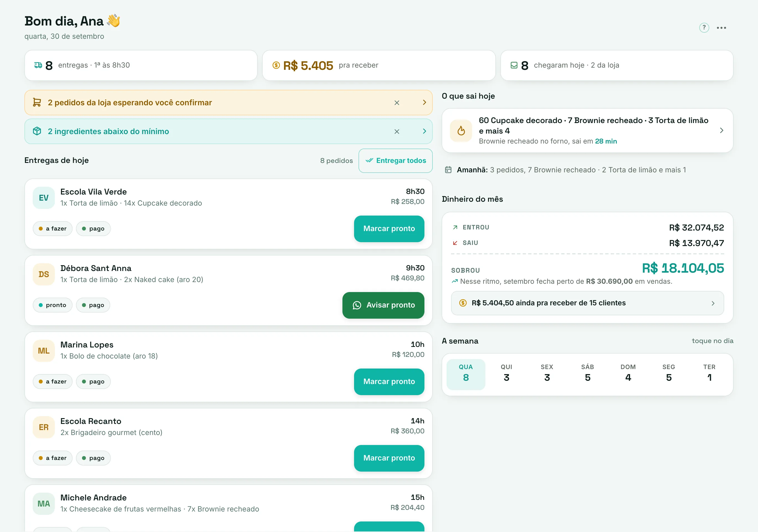The image size is (758, 532).
Task: Toggle the 'pronto' tag on Débora Sant Anna
Action: point(52,305)
